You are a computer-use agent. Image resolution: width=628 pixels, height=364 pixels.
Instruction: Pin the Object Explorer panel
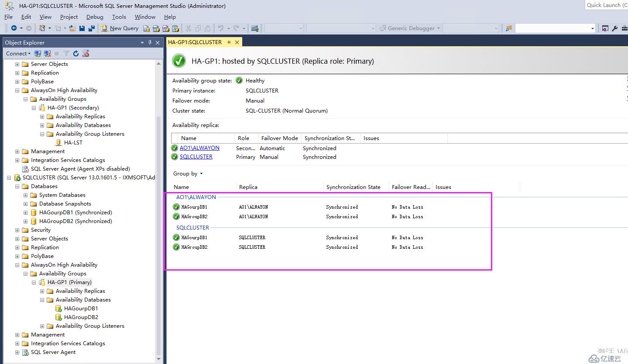point(150,42)
